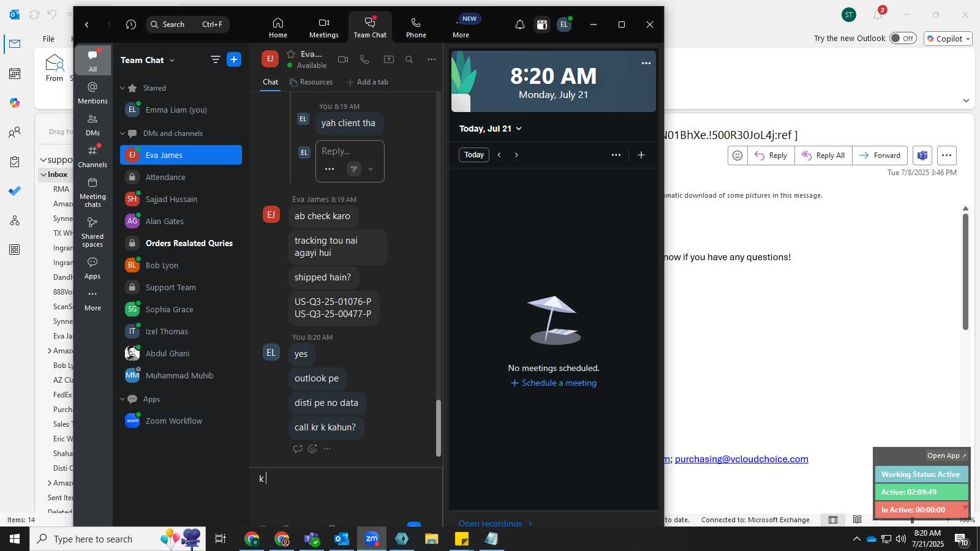Collapse the DMs and channels section

click(123, 133)
